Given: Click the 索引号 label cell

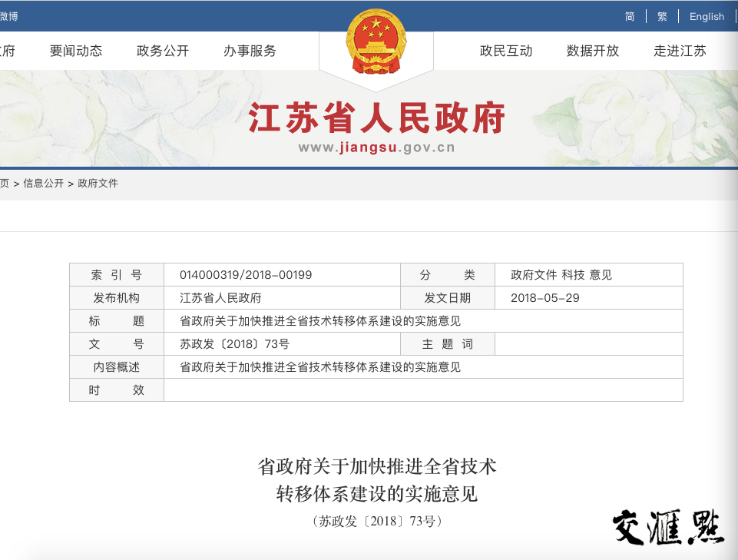Looking at the screenshot, I should [x=117, y=275].
